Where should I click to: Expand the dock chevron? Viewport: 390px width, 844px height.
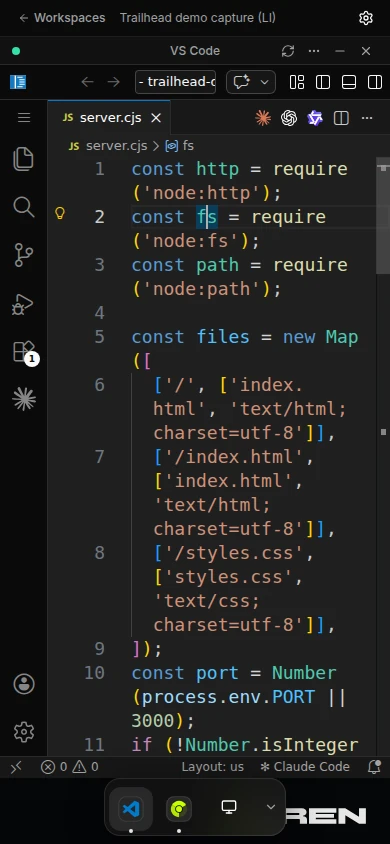pos(271,807)
